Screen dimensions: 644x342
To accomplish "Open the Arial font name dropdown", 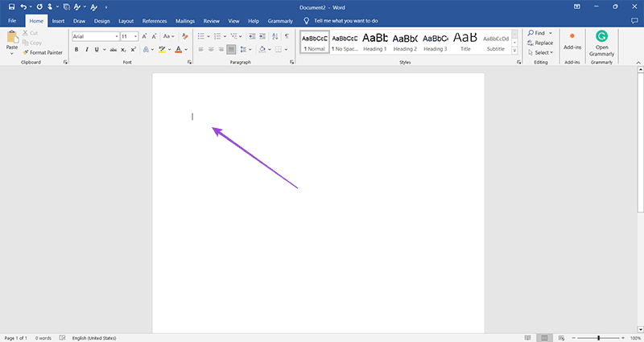I will pyautogui.click(x=117, y=36).
